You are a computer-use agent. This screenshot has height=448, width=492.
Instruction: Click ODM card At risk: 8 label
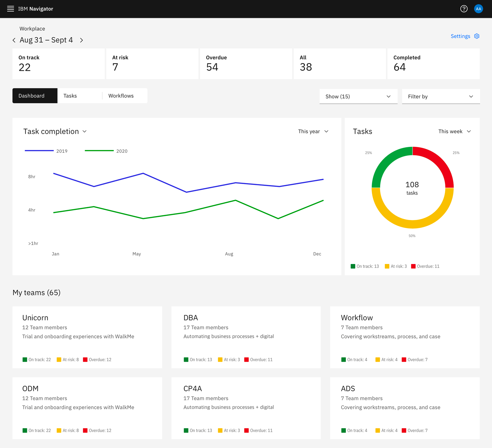(71, 431)
